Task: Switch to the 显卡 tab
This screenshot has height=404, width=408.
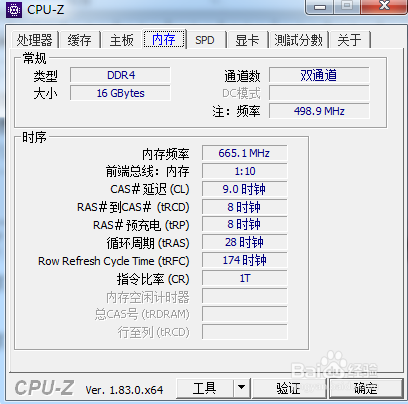Action: pyautogui.click(x=247, y=40)
